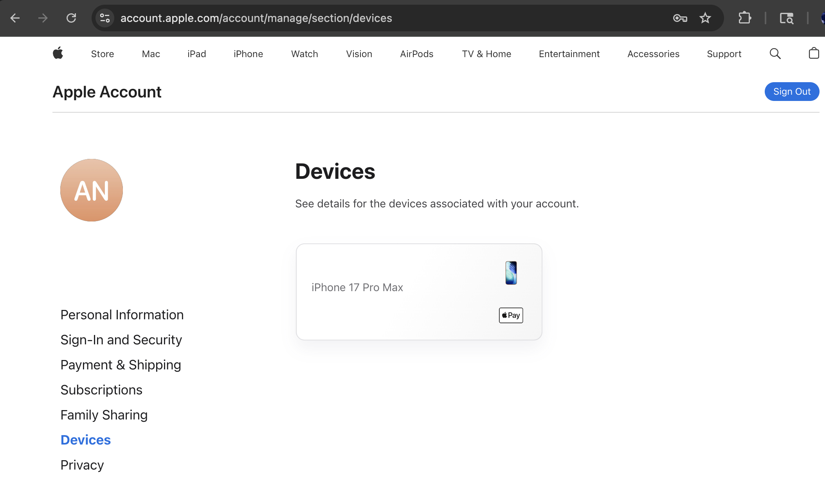Screen dimensions: 825x504
Task: Open the search magnifier icon
Action: [775, 54]
